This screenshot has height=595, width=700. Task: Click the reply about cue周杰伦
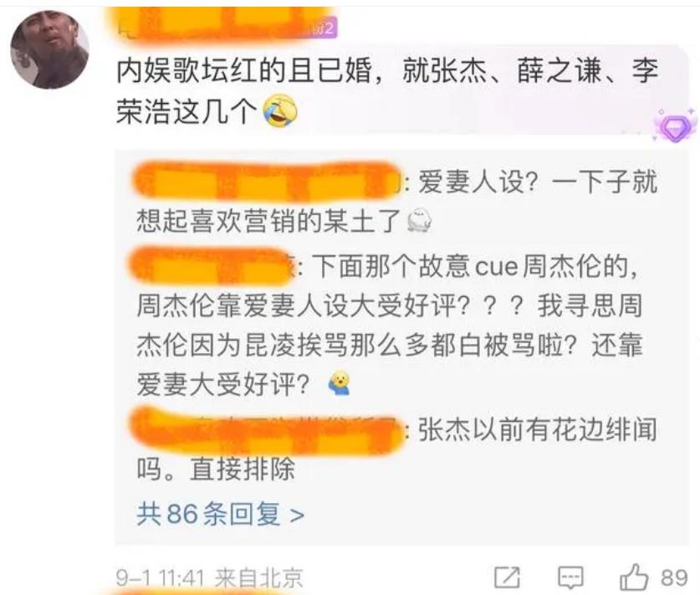(x=387, y=326)
